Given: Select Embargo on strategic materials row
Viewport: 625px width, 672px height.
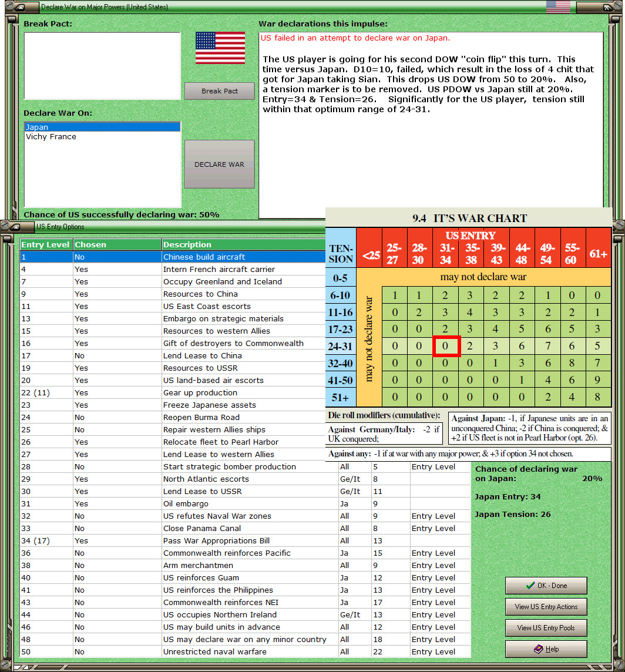Looking at the screenshot, I should pos(172,318).
